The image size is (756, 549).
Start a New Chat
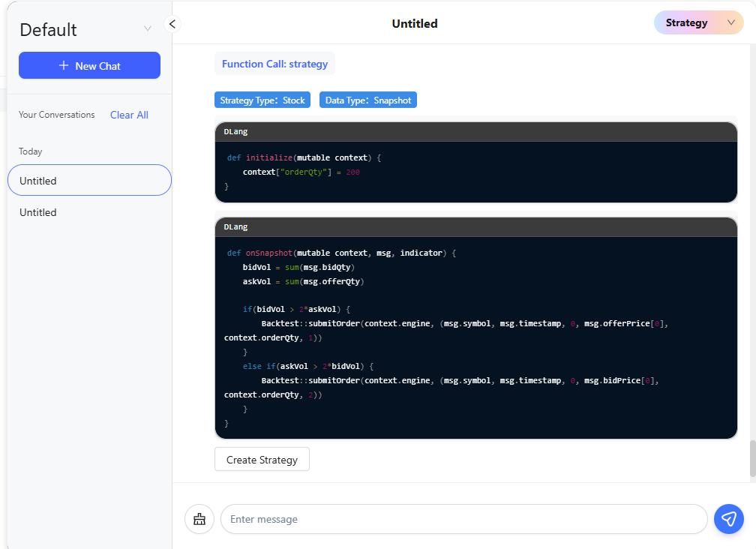[89, 65]
